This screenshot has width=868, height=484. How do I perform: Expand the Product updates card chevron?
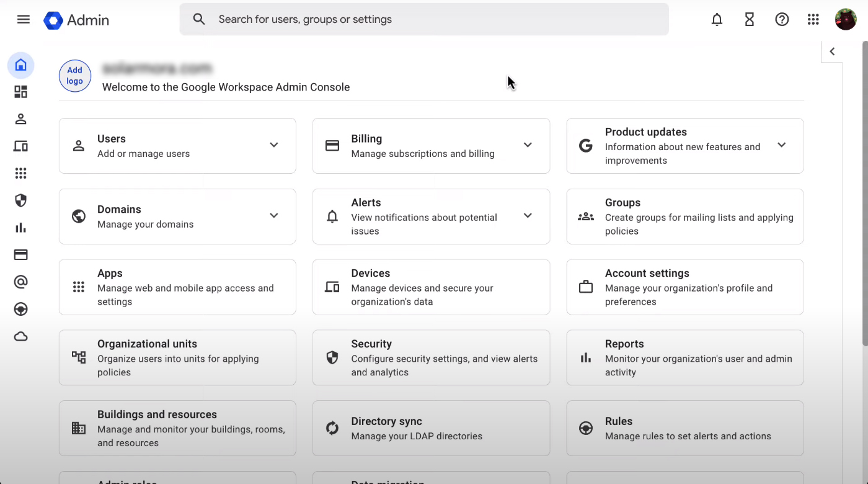click(x=782, y=145)
